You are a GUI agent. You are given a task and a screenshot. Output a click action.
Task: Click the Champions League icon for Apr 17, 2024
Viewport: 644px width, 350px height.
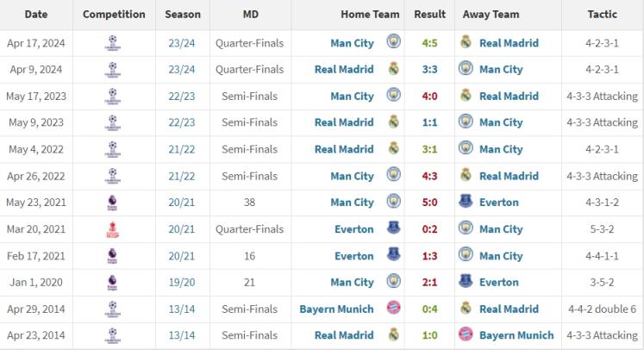click(113, 43)
